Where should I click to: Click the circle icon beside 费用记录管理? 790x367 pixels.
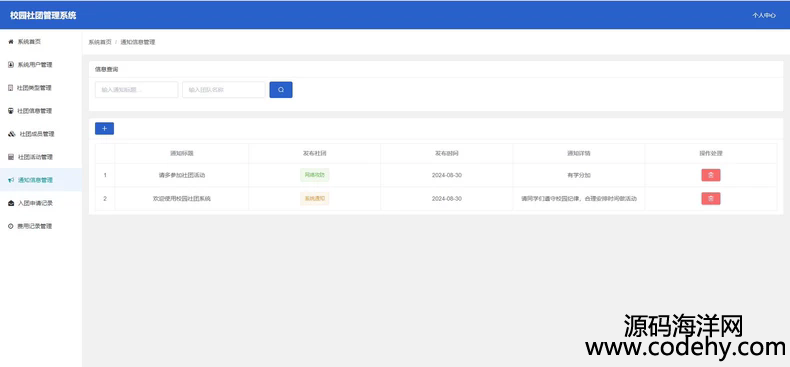coord(11,226)
